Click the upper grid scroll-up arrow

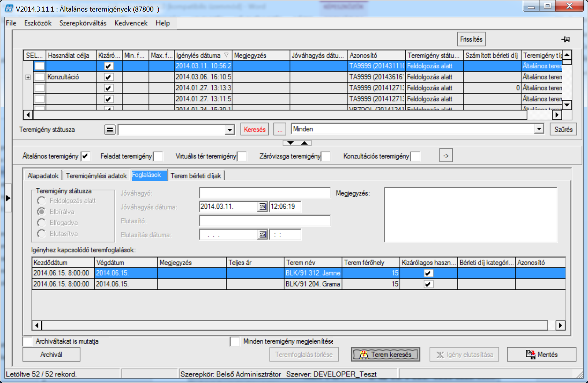coord(567,54)
